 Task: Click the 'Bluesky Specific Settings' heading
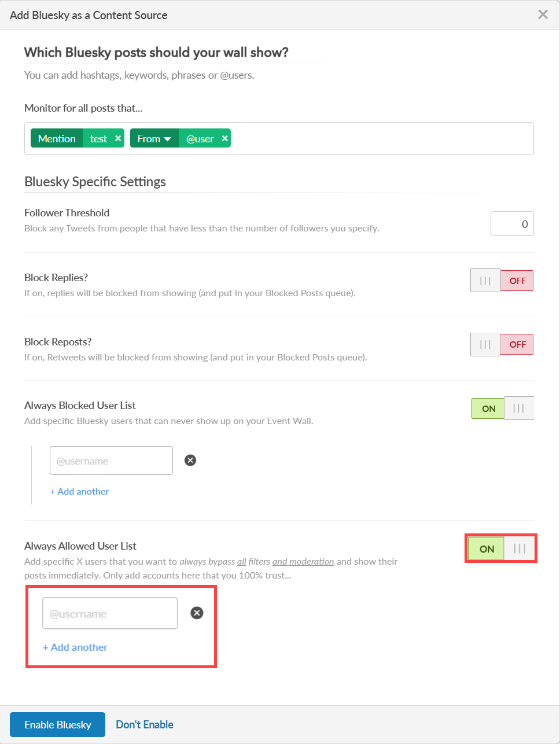(95, 182)
